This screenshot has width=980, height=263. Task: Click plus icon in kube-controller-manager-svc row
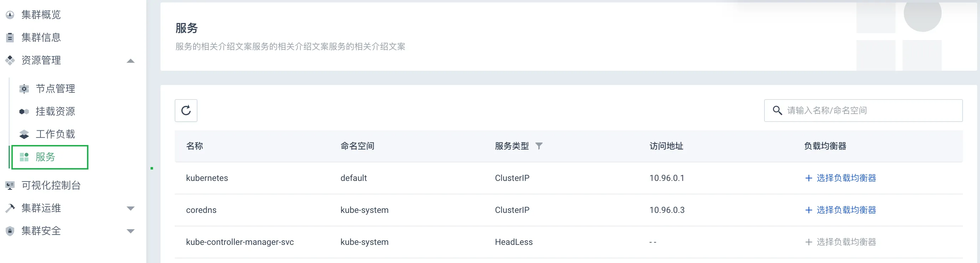809,242
